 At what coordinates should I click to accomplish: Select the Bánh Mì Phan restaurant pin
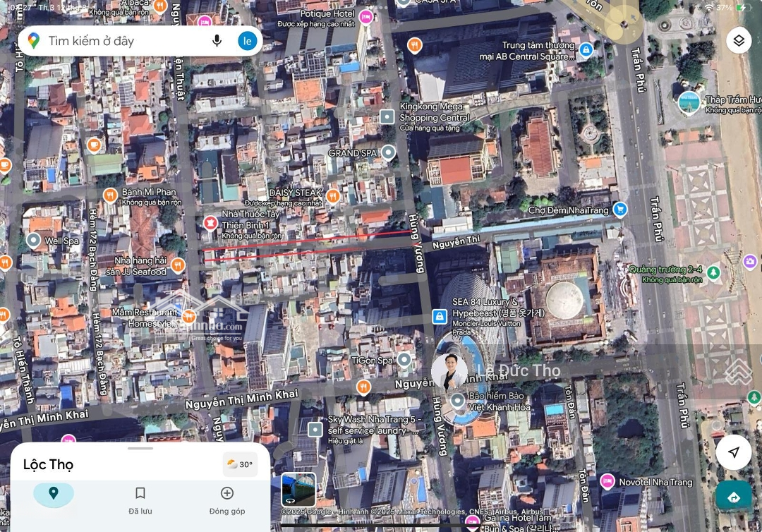pos(110,195)
